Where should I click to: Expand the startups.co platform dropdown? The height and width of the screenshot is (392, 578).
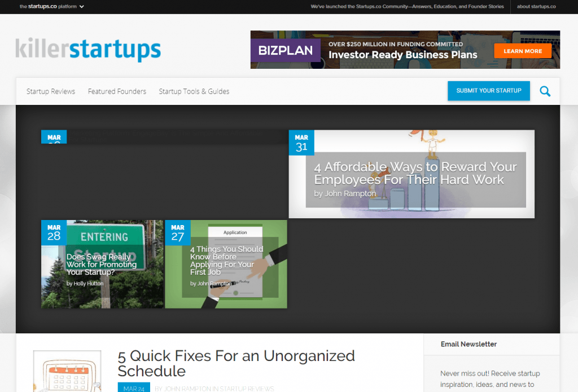pyautogui.click(x=52, y=7)
